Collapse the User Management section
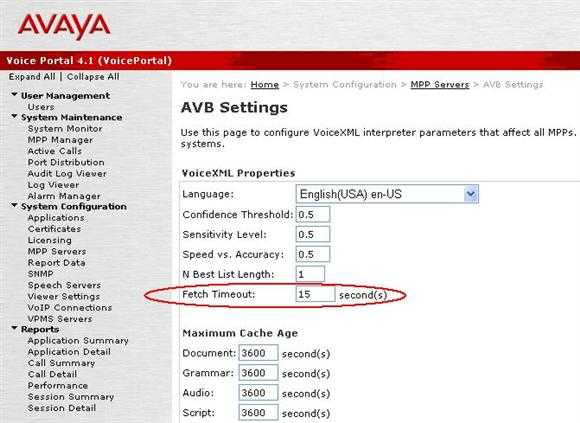Screen dimensions: 580x423 click(14, 95)
